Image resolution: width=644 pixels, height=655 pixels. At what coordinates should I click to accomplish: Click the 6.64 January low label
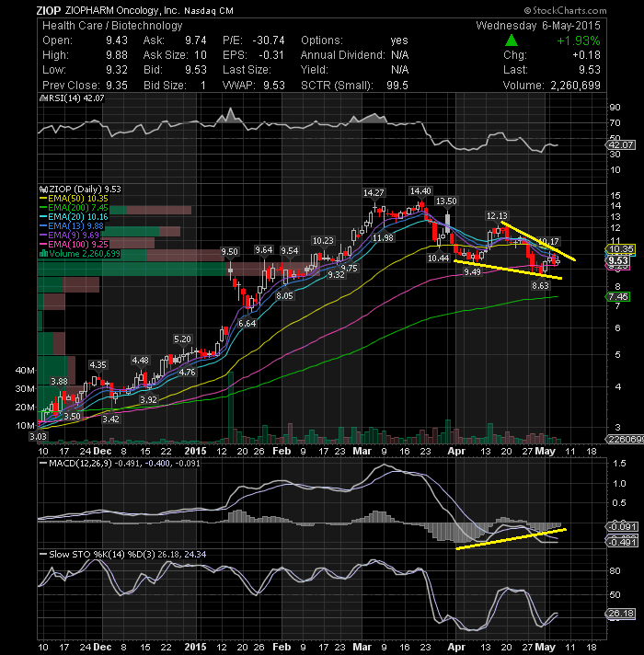tap(247, 323)
